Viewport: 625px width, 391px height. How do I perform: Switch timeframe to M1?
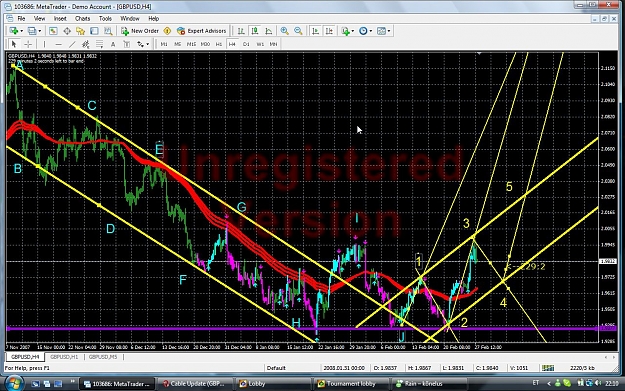point(164,44)
